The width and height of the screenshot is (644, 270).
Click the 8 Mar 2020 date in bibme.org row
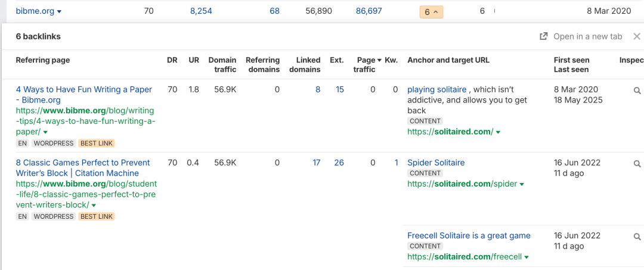point(609,11)
